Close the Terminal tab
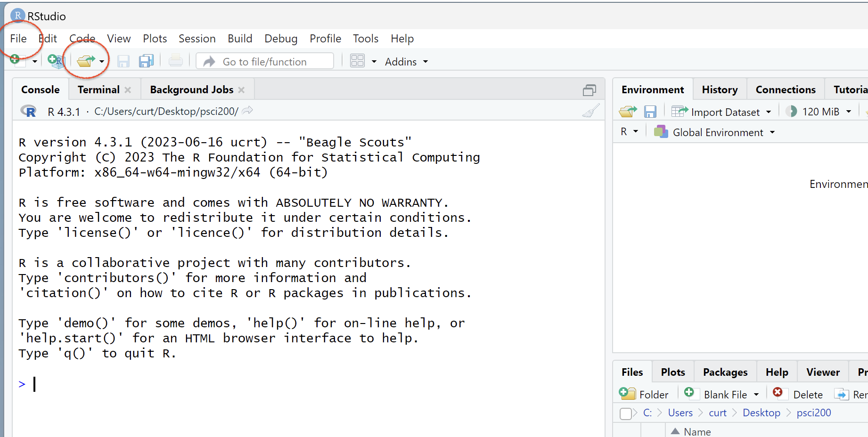This screenshot has width=868, height=437. coord(128,90)
